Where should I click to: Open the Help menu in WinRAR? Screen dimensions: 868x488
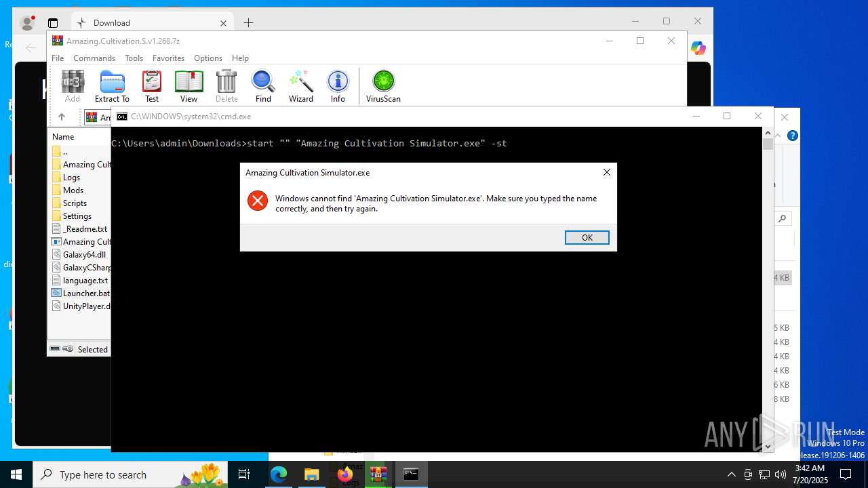point(240,58)
